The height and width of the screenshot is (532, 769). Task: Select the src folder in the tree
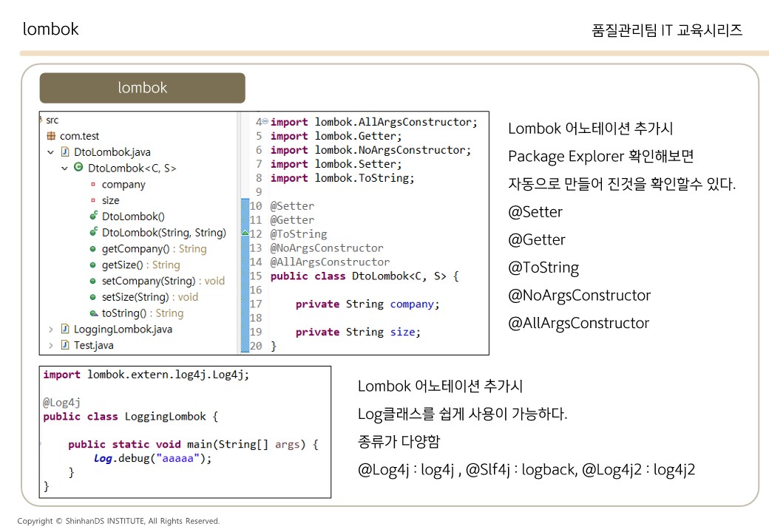tap(52, 120)
